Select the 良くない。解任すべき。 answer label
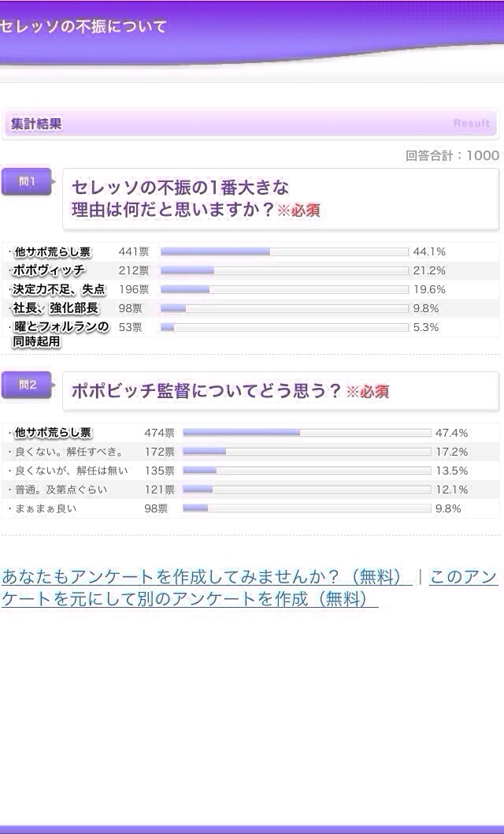Screen dimensions: 504x834 click(x=69, y=452)
